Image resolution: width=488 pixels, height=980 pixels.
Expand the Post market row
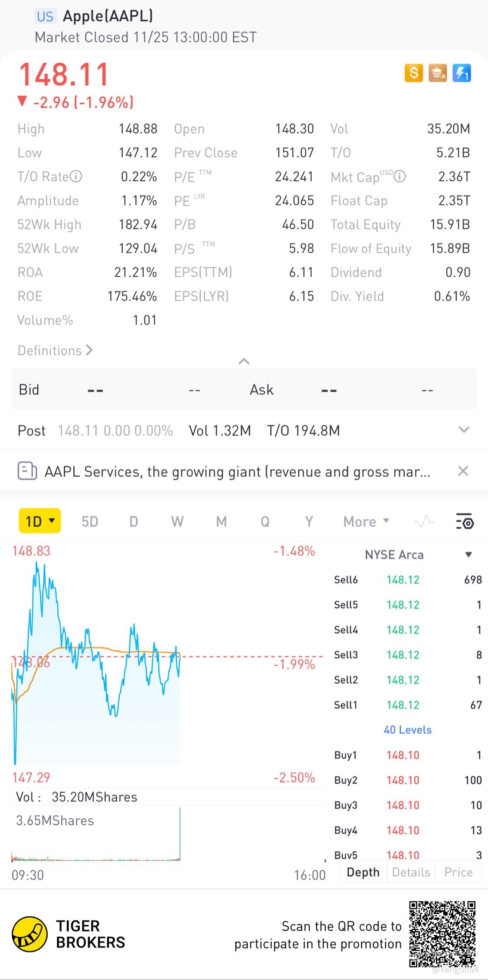(464, 430)
